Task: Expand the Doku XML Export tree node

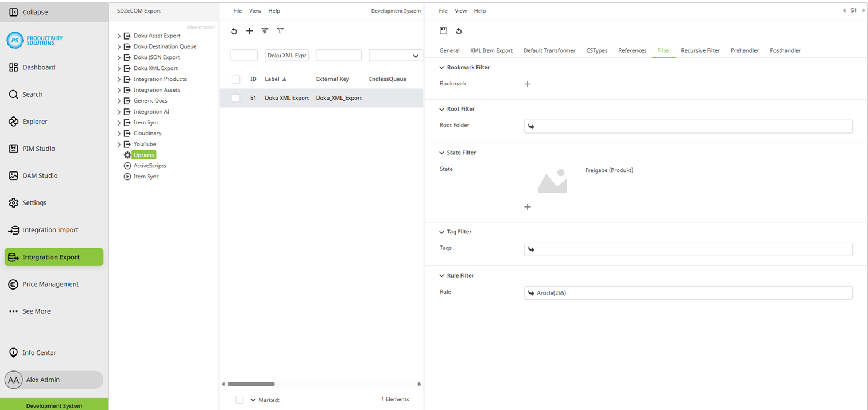Action: 118,68
